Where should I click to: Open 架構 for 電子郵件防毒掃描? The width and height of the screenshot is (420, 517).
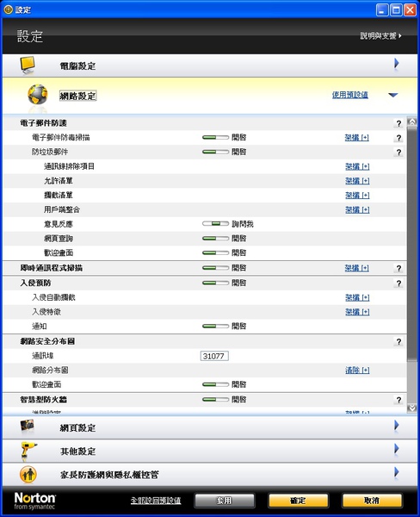tap(357, 138)
